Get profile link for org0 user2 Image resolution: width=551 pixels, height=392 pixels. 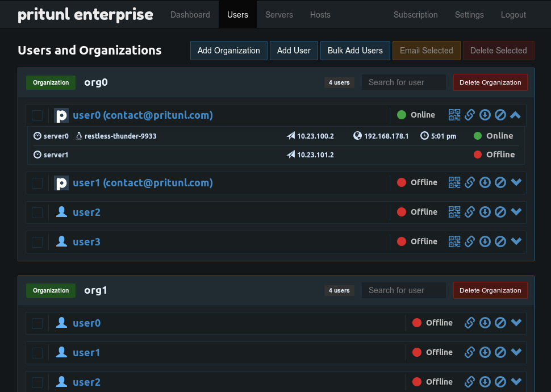(470, 212)
